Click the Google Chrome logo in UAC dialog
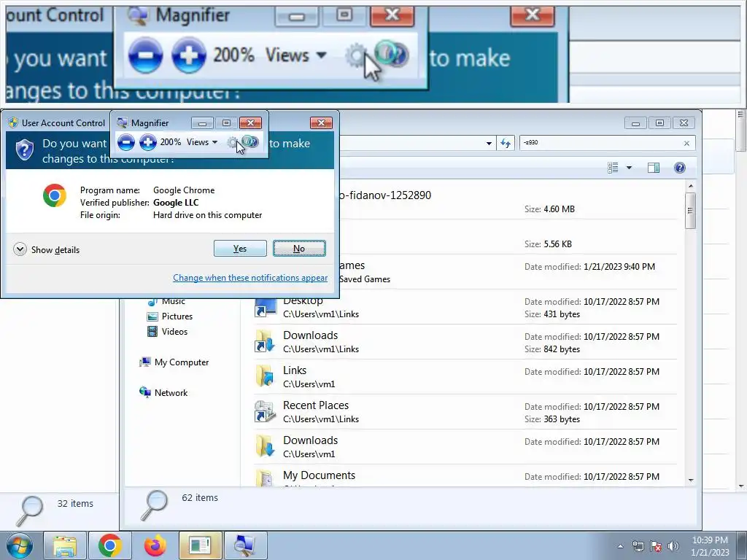Screen dimensions: 747x560 pos(54,195)
